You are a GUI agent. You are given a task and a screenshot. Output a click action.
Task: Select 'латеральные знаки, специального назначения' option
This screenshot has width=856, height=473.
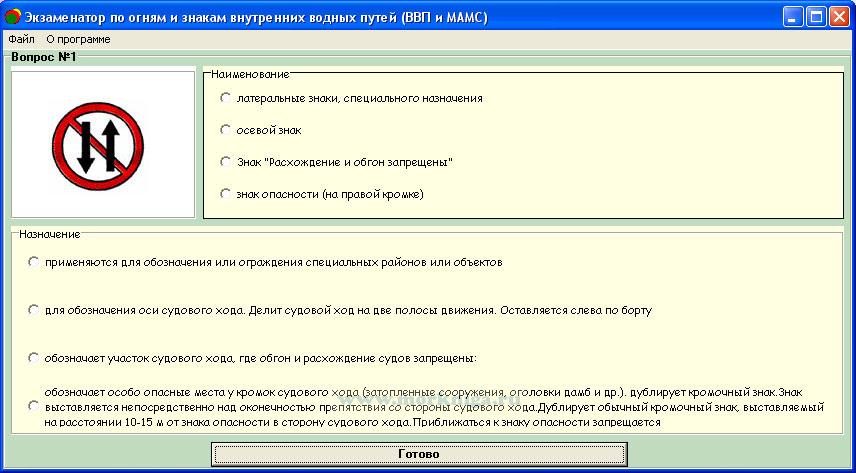pyautogui.click(x=226, y=98)
